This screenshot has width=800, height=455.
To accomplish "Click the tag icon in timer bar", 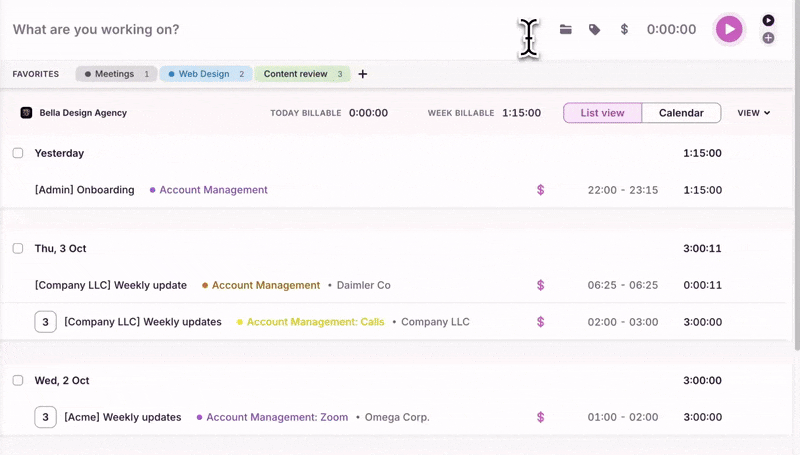I will pyautogui.click(x=595, y=30).
